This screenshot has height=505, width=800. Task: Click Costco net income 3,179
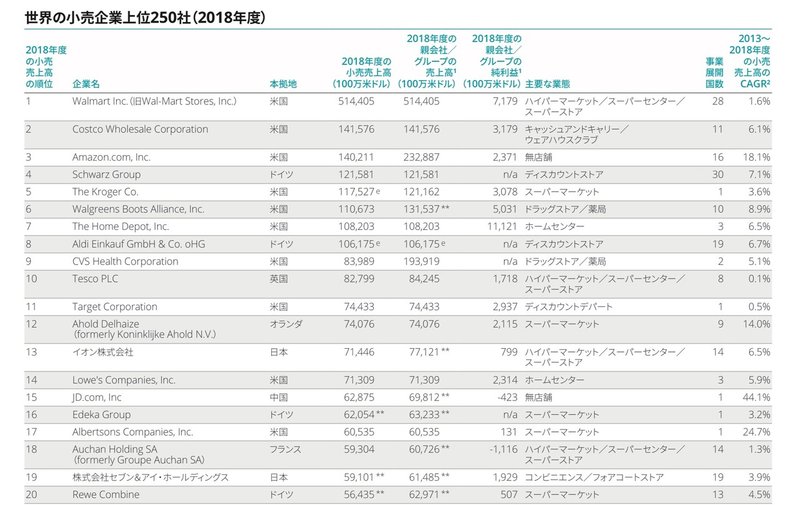[x=505, y=129]
